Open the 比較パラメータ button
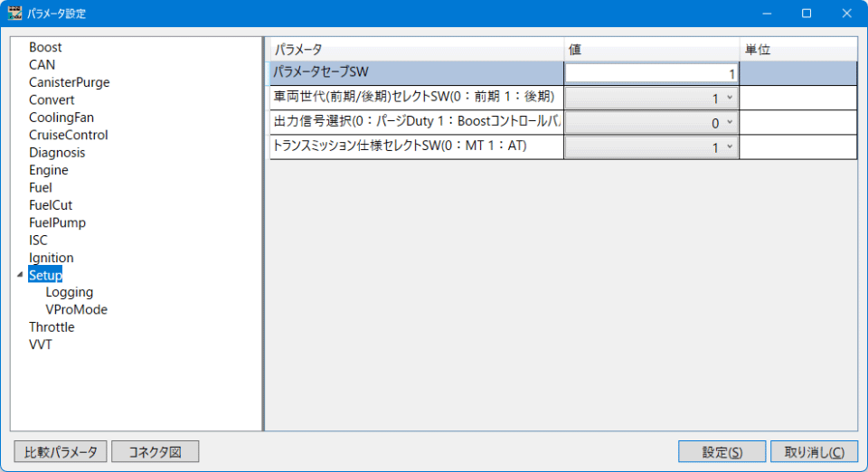Image resolution: width=868 pixels, height=472 pixels. tap(61, 451)
